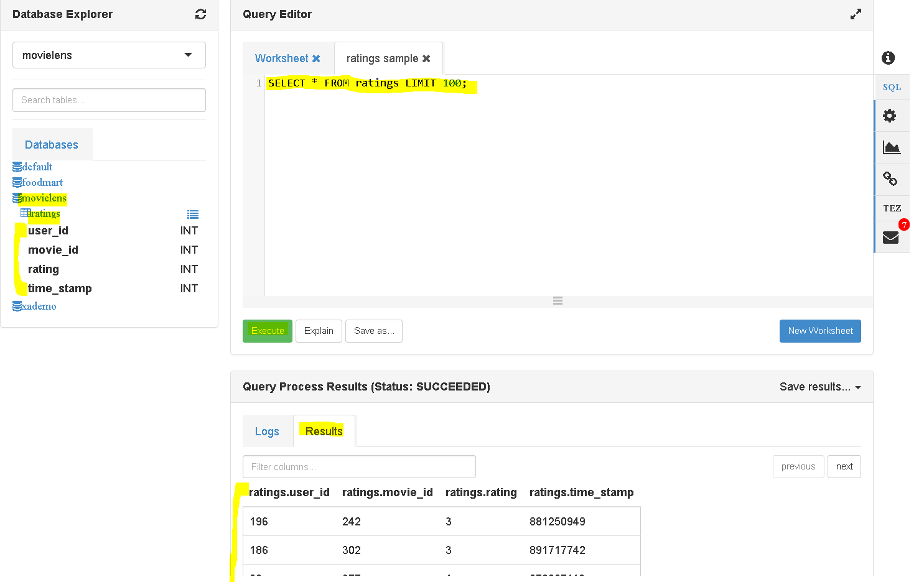924x582 pixels.
Task: Refresh the Database Explorer
Action: pos(200,14)
